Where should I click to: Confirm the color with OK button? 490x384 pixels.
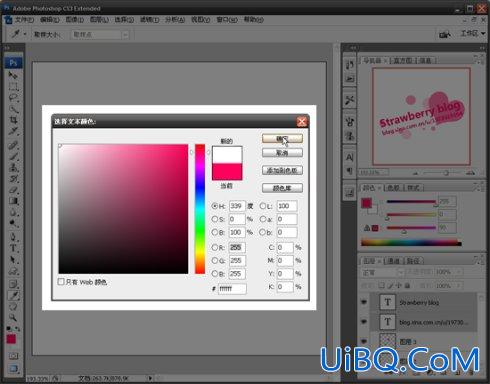click(x=282, y=138)
